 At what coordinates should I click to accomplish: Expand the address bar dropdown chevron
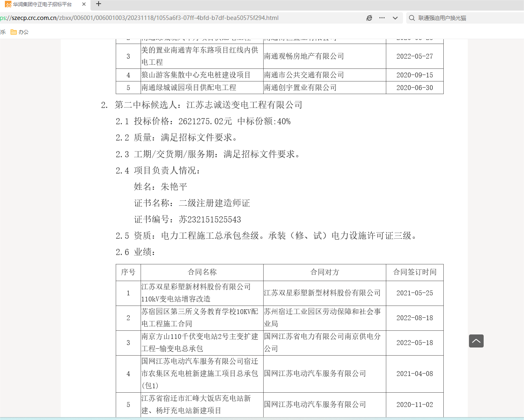click(x=395, y=18)
